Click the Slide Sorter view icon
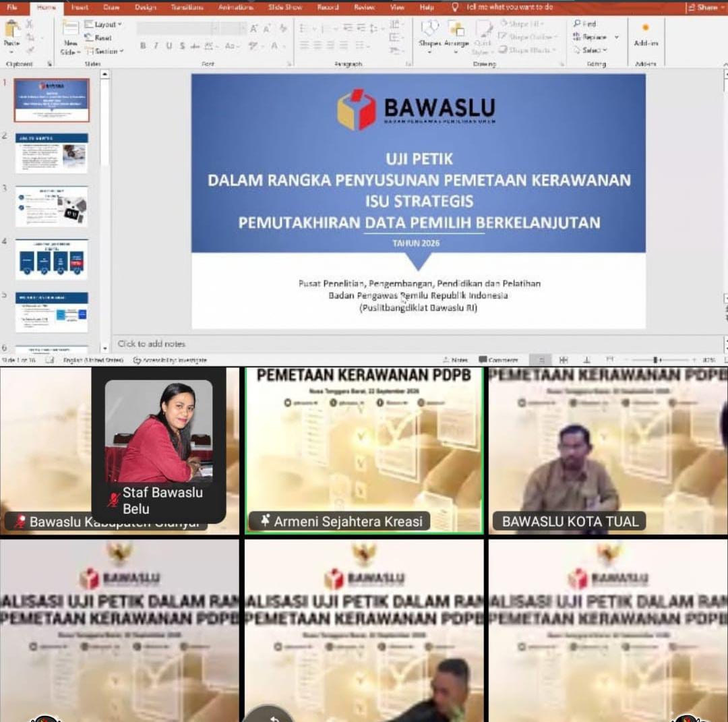This screenshot has height=722, width=728. pos(564,360)
